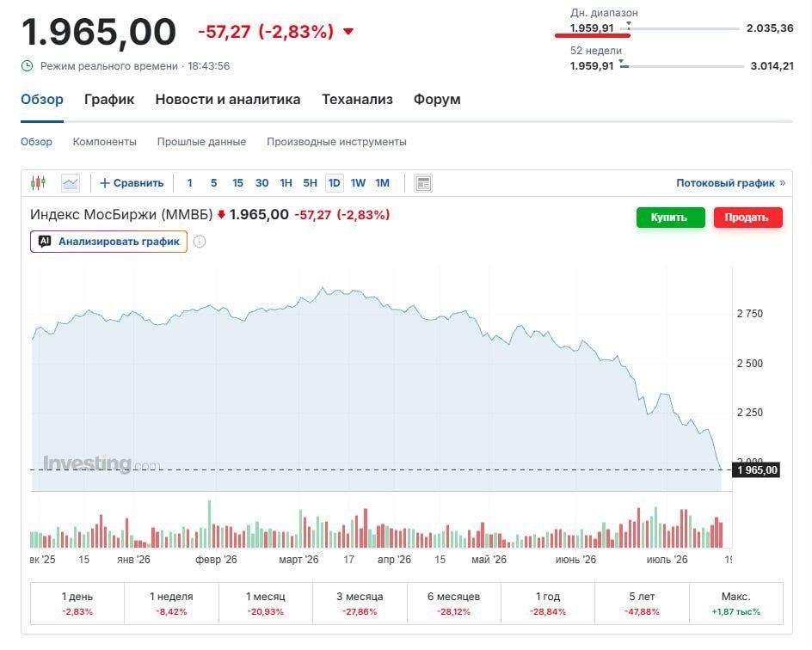Click the red Продать button
Viewport: 812px width, 650px height.
tap(747, 218)
